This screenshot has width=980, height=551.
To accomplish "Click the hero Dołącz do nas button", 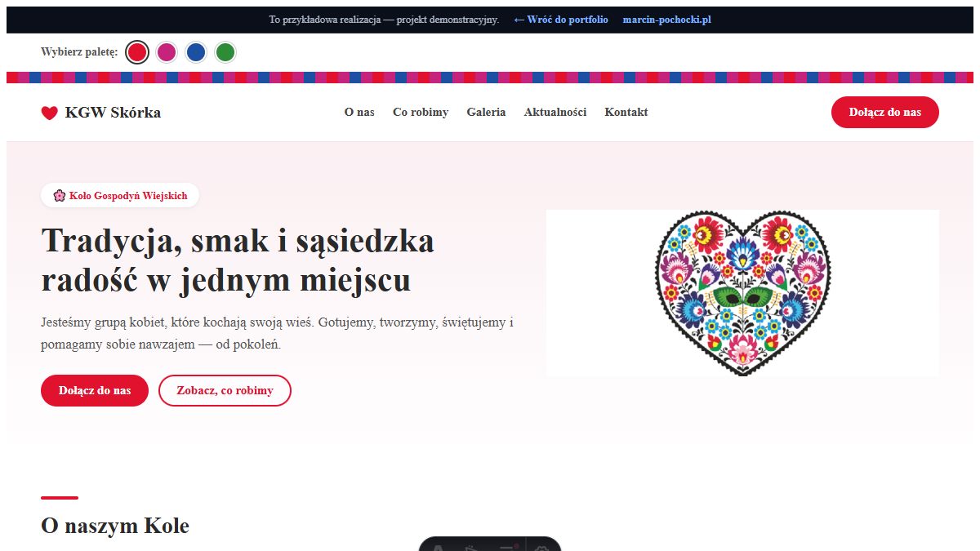I will pos(95,391).
